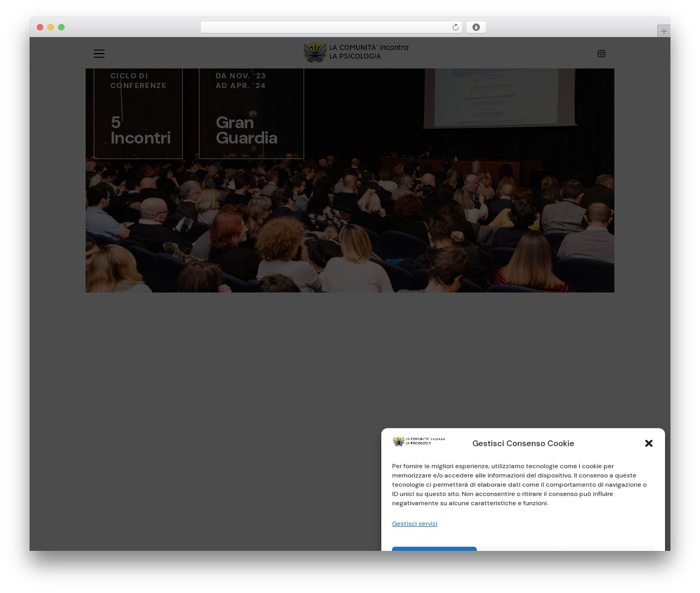This screenshot has width=700, height=593.
Task: Click the "DA NOV. '23 AD APR. '24" label
Action: 241,80
